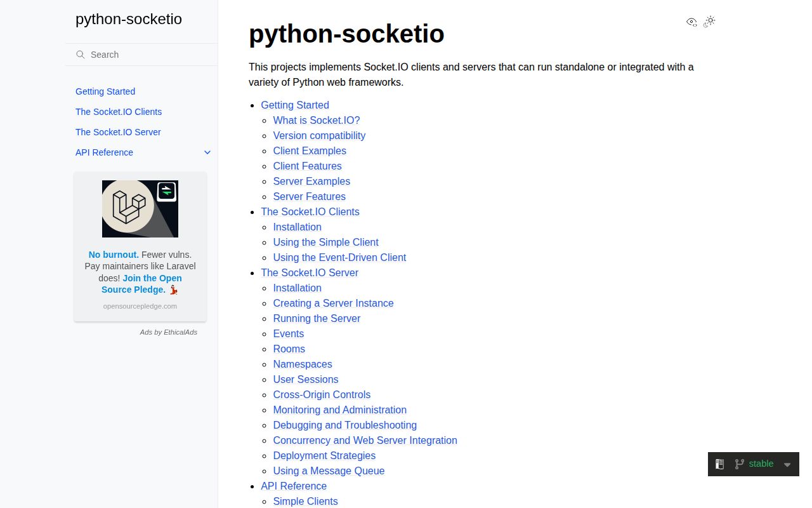Open Simple Clients link
Image resolution: width=812 pixels, height=508 pixels.
point(305,502)
